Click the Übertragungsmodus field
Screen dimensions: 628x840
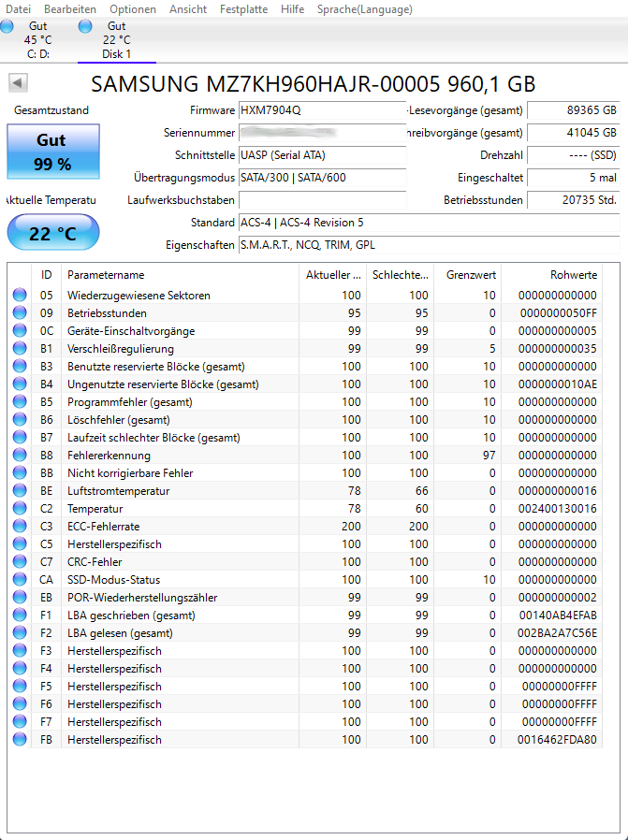pos(322,178)
